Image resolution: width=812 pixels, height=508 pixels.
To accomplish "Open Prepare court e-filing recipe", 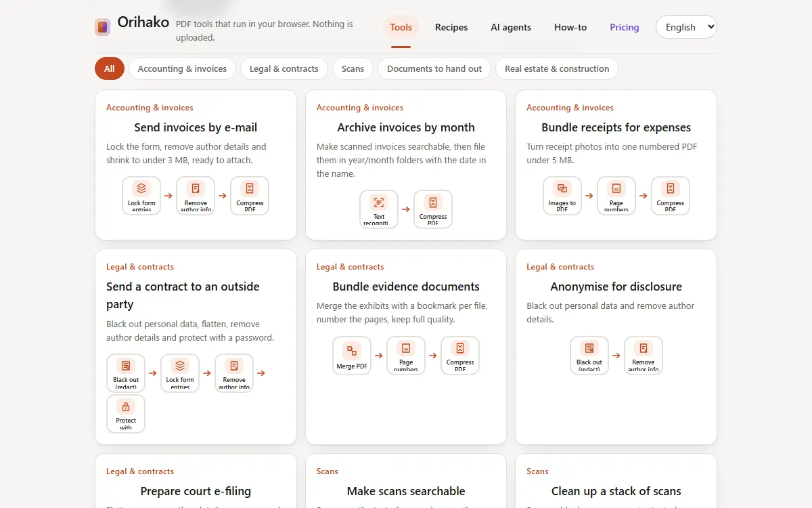I will [196, 491].
